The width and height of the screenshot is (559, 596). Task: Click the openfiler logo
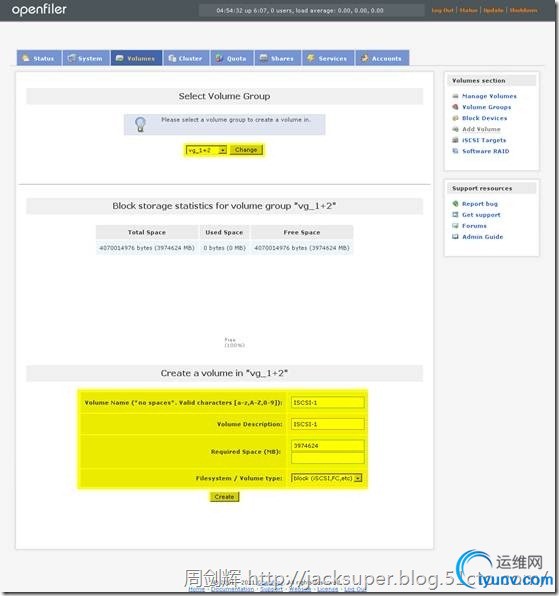[39, 10]
